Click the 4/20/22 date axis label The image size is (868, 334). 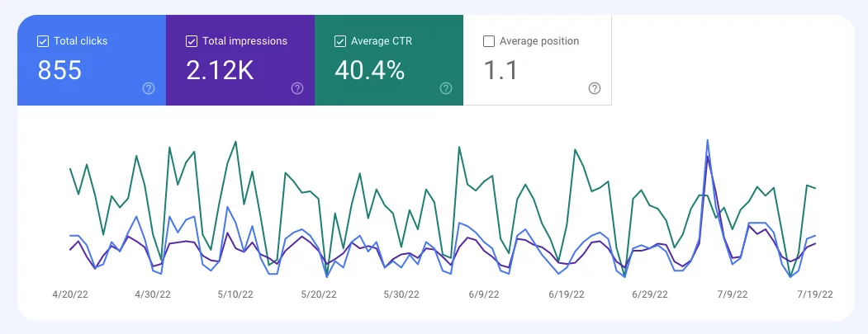[x=71, y=294]
